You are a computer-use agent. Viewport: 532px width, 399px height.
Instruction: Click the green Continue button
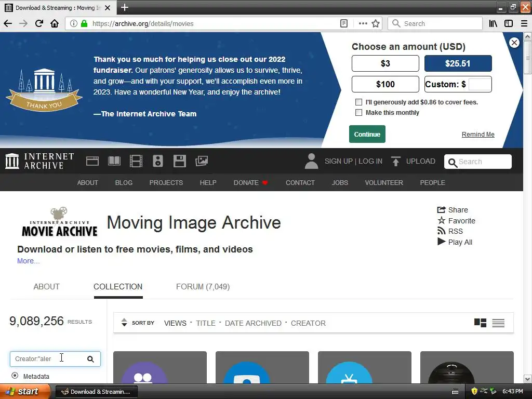point(367,134)
